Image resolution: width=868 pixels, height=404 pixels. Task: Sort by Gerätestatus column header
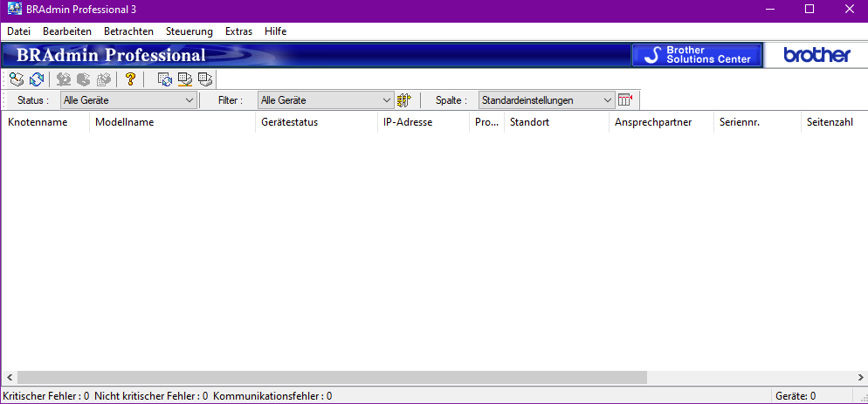point(316,122)
